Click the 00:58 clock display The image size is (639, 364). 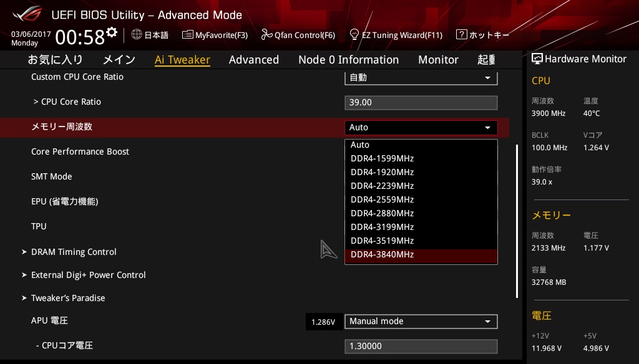click(80, 37)
